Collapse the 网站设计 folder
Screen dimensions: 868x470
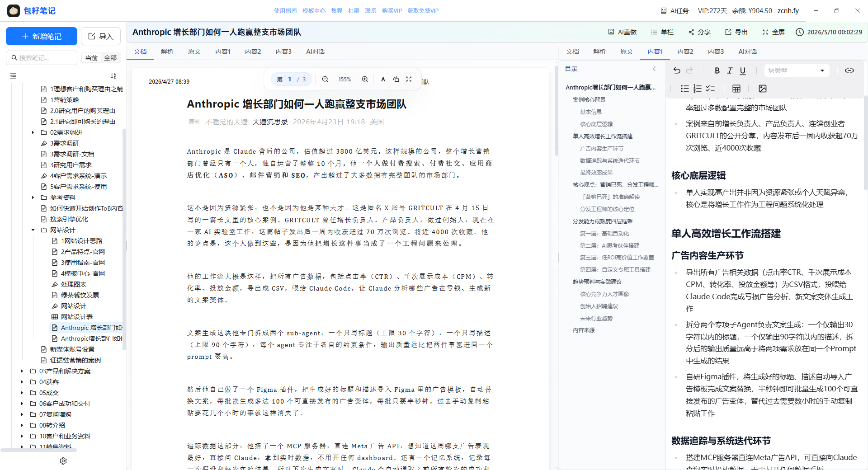point(33,230)
